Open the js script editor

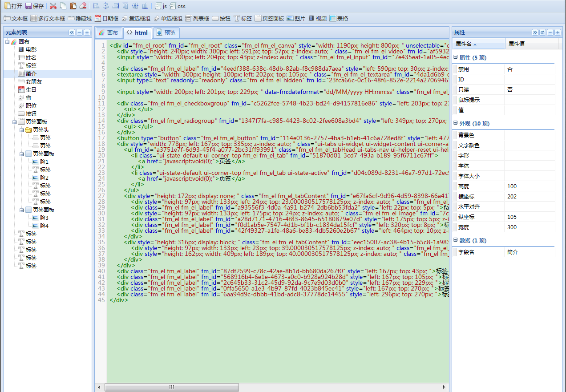point(161,6)
